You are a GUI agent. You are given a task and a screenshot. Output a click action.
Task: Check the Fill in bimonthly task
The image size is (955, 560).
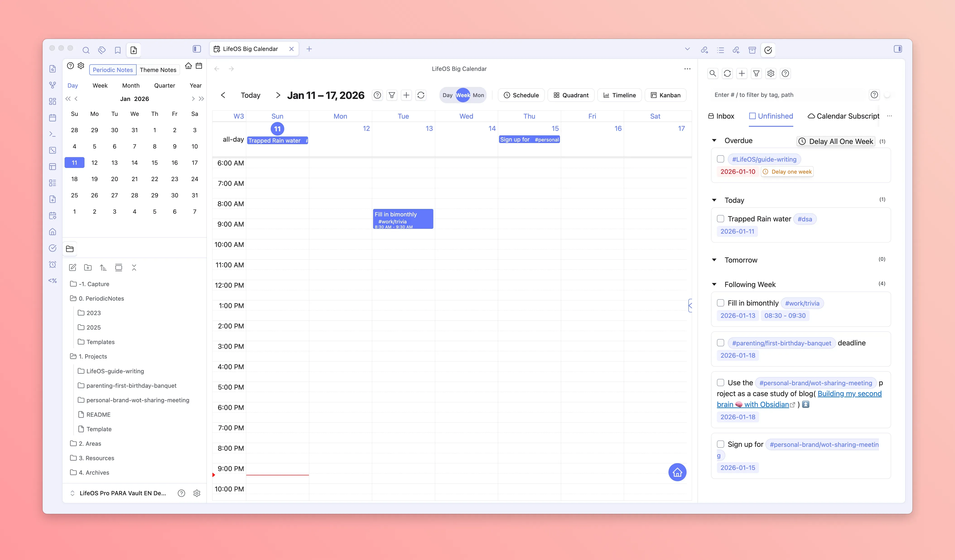point(720,303)
